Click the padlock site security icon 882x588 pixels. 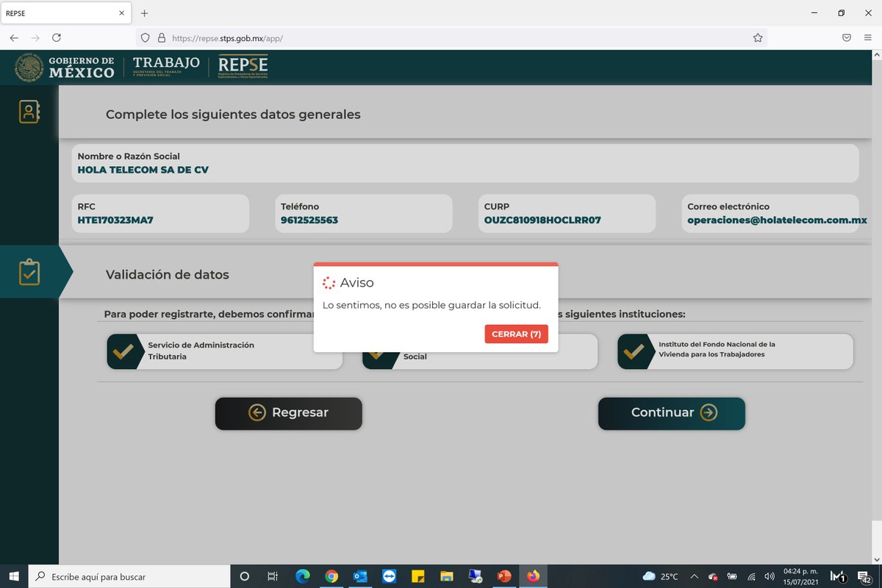point(161,37)
